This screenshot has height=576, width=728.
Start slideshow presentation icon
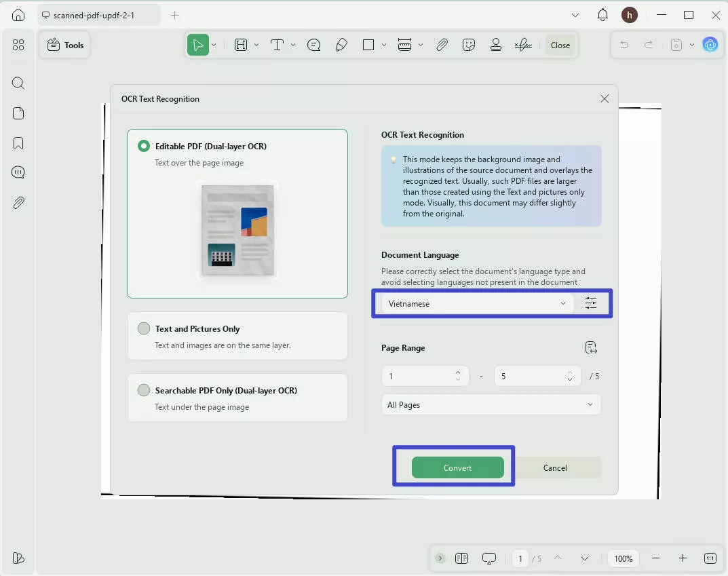[489, 558]
